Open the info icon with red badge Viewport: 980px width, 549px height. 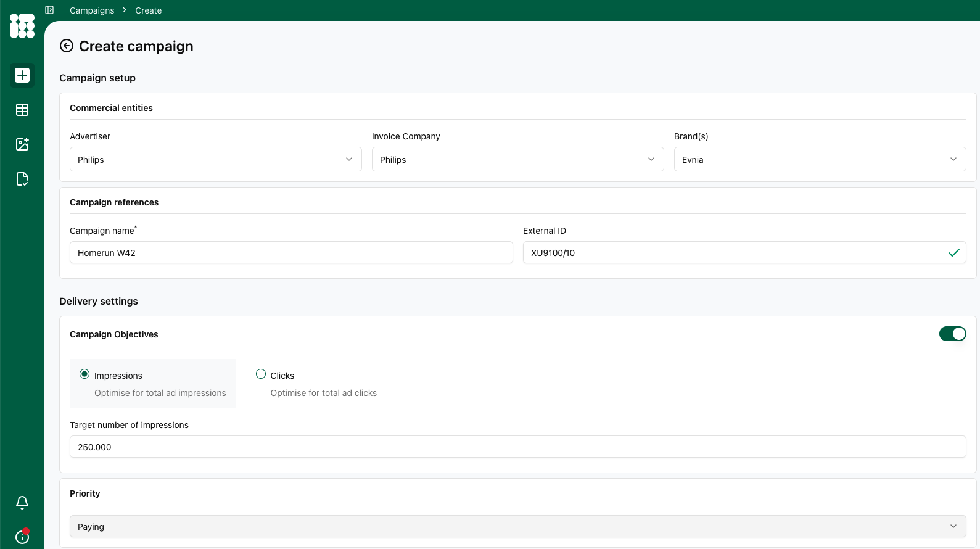pos(22,536)
